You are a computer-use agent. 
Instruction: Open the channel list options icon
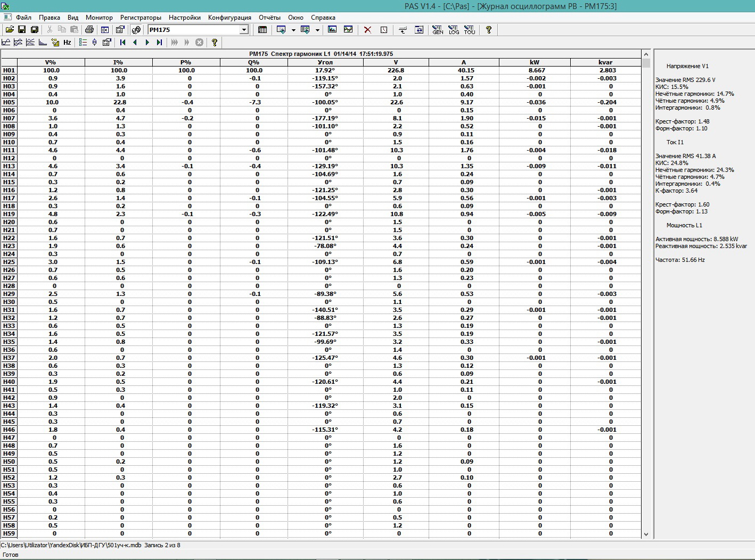point(83,43)
